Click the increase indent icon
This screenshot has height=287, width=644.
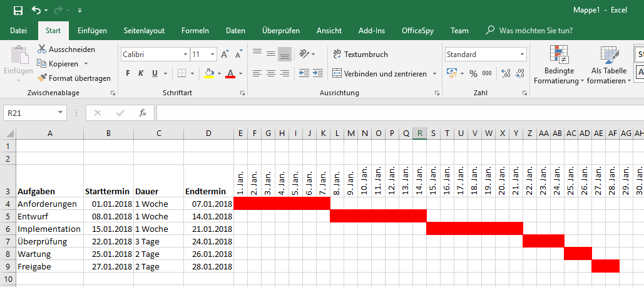click(318, 73)
